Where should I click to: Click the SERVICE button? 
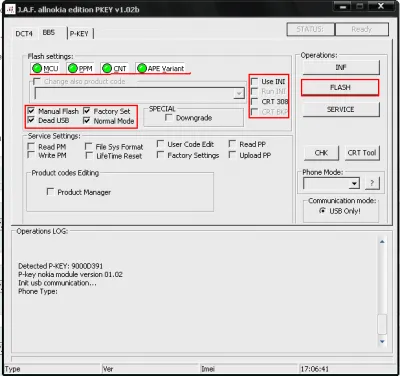(x=341, y=109)
